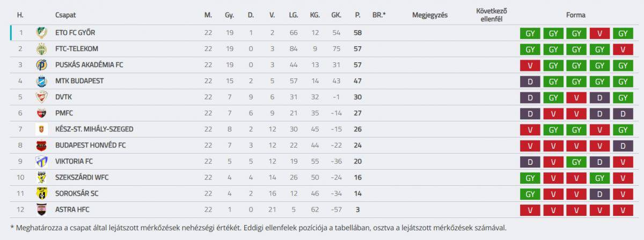The width and height of the screenshot is (644, 240).
Task: Click ETO FC Győr's red V form badge
Action: pyautogui.click(x=599, y=33)
